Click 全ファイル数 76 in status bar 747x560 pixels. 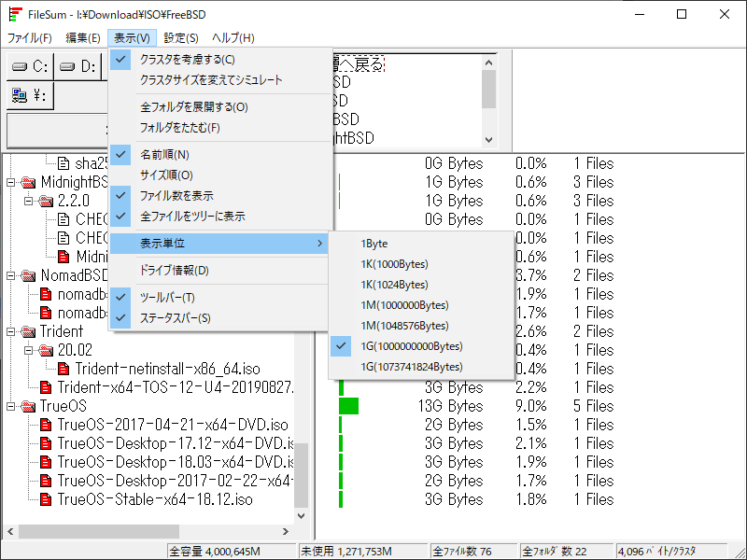click(473, 552)
